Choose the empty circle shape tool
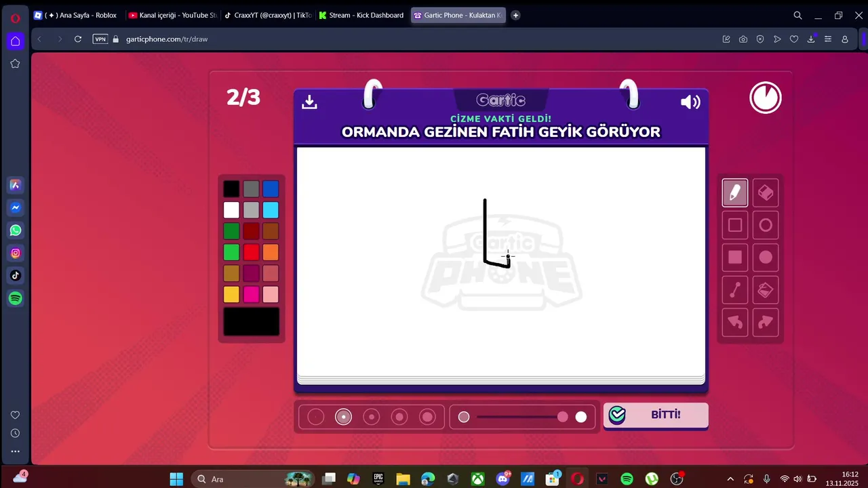868x488 pixels. pyautogui.click(x=766, y=225)
